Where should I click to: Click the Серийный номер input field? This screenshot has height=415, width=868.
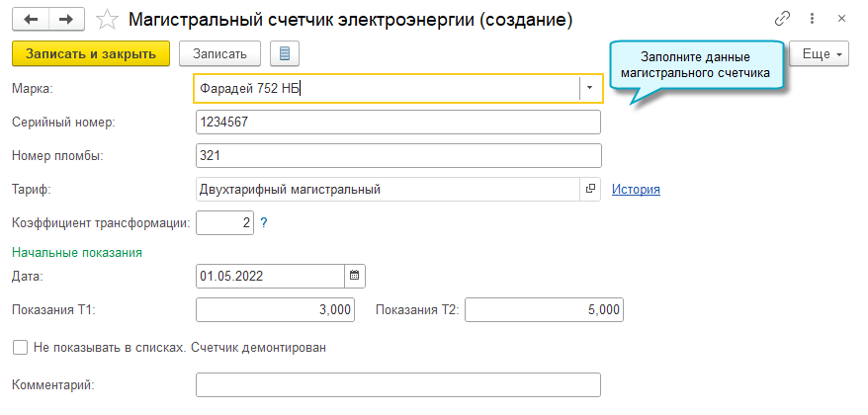(398, 123)
